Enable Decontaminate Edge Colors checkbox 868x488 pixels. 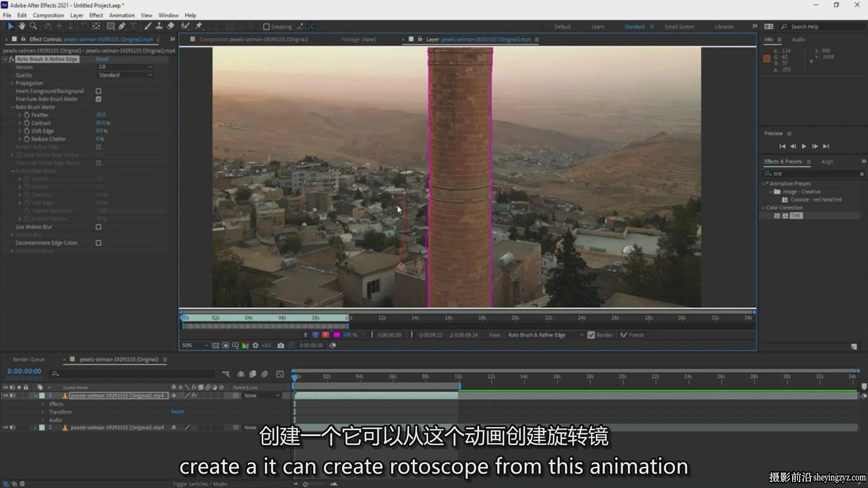(99, 243)
